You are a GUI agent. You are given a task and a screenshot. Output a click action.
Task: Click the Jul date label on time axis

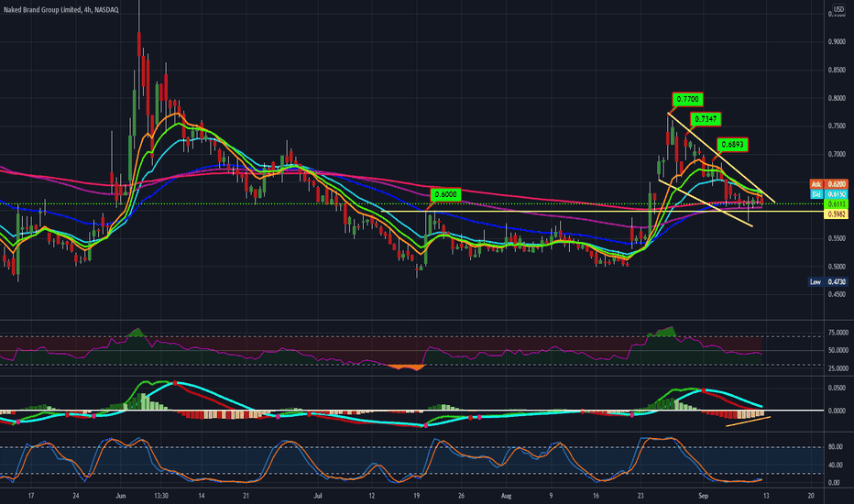[318, 496]
